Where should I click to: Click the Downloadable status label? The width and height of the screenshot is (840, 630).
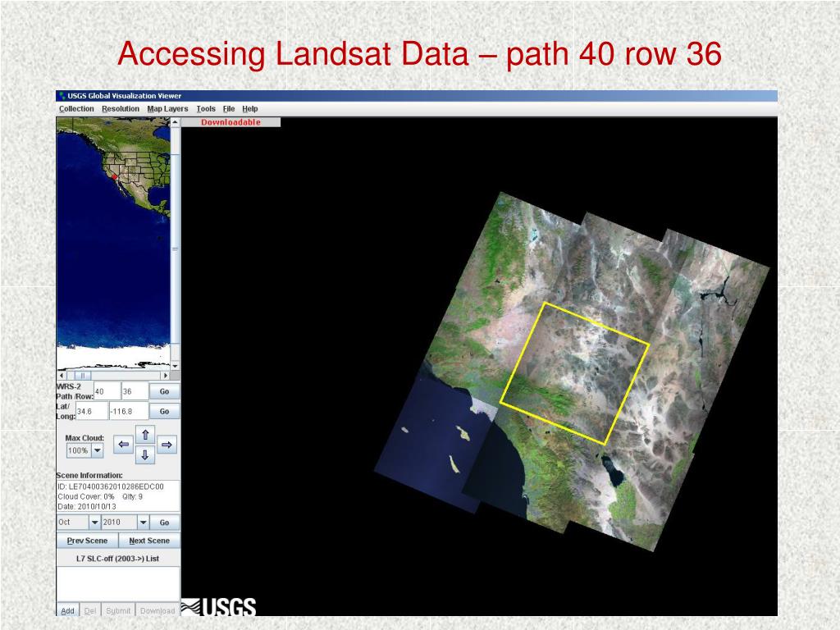tap(231, 122)
